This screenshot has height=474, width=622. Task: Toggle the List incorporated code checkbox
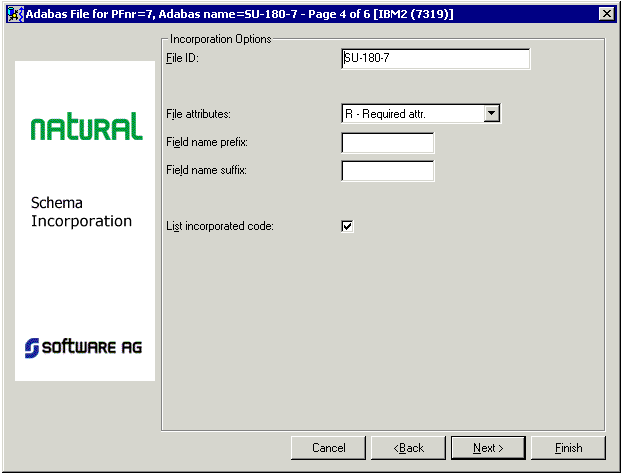348,226
